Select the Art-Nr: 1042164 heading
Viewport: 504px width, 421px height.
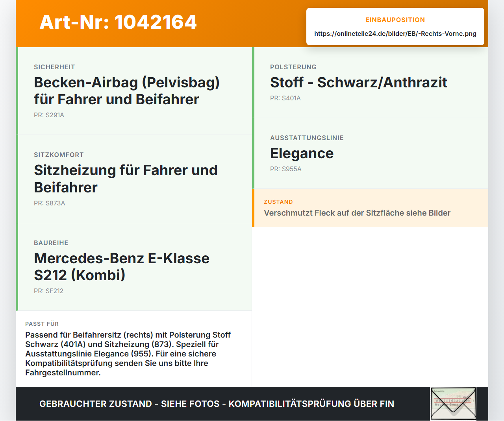pos(118,22)
